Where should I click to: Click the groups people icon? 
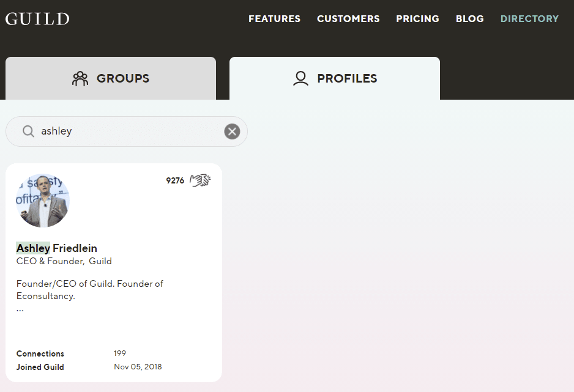click(x=80, y=79)
